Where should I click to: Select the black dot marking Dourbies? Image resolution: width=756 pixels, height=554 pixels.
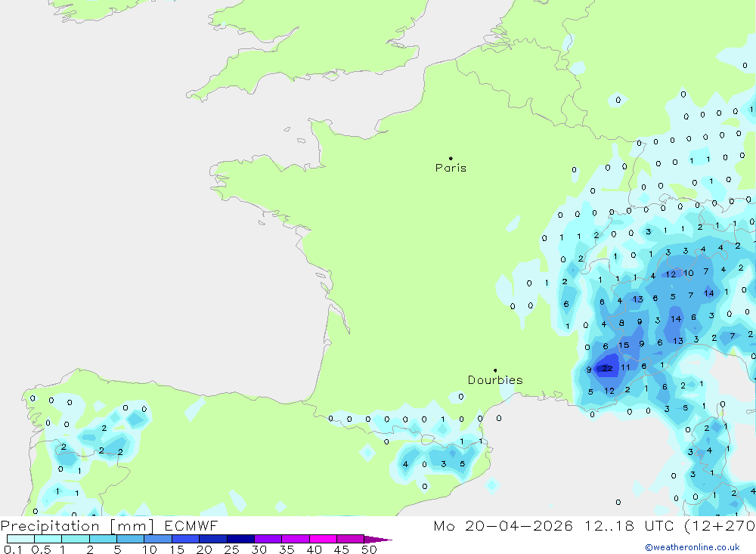(495, 370)
